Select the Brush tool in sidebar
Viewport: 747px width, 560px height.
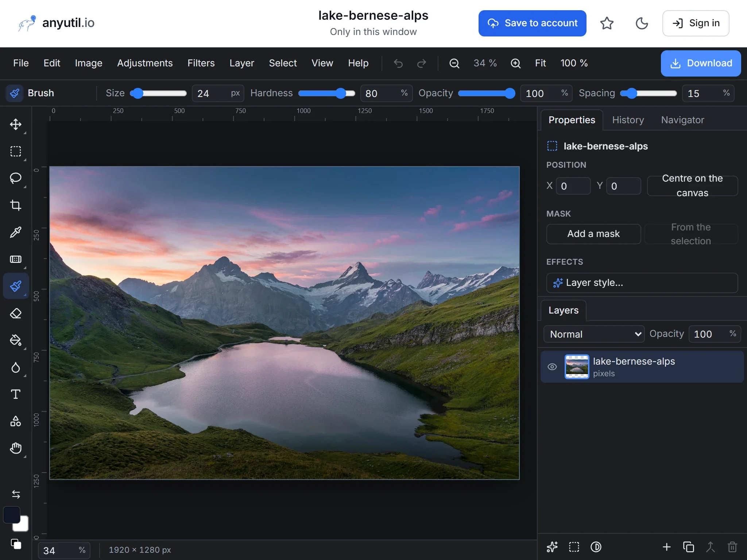tap(16, 286)
